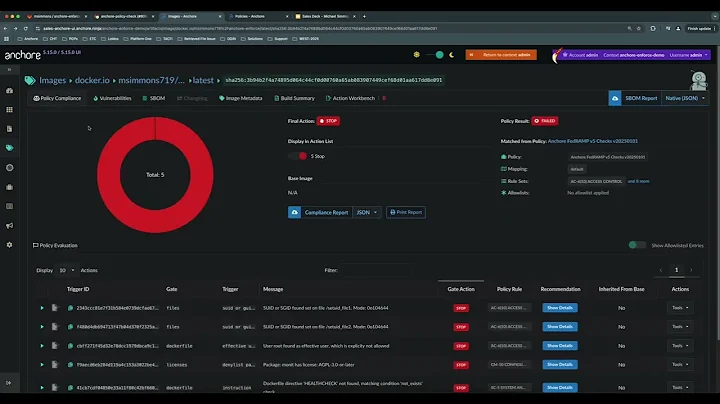Viewport: 720px width, 404px height.
Task: Open the list panel icon in sidebar
Action: click(x=9, y=206)
